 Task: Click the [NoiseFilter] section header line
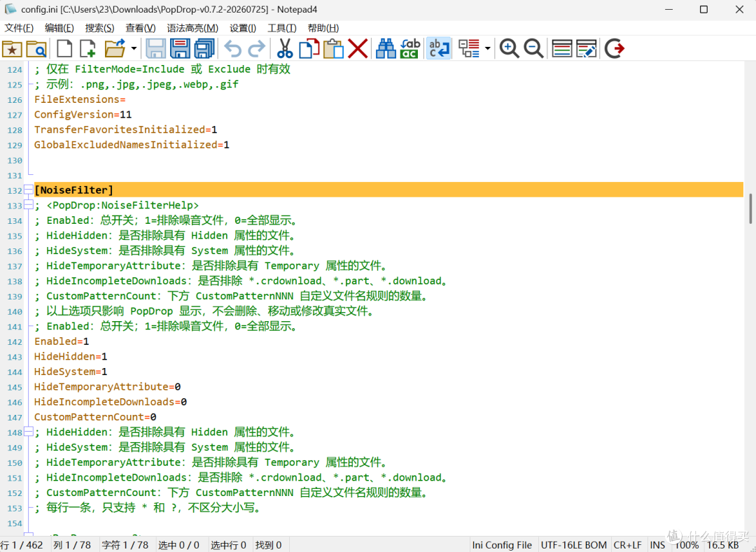(x=388, y=190)
